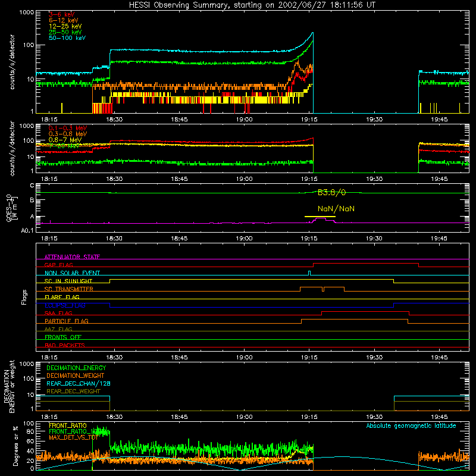Image resolution: width=476 pixels, height=476 pixels.
Task: Select the yellow flare interval bar under NaN/NaN
Action: [x=320, y=217]
